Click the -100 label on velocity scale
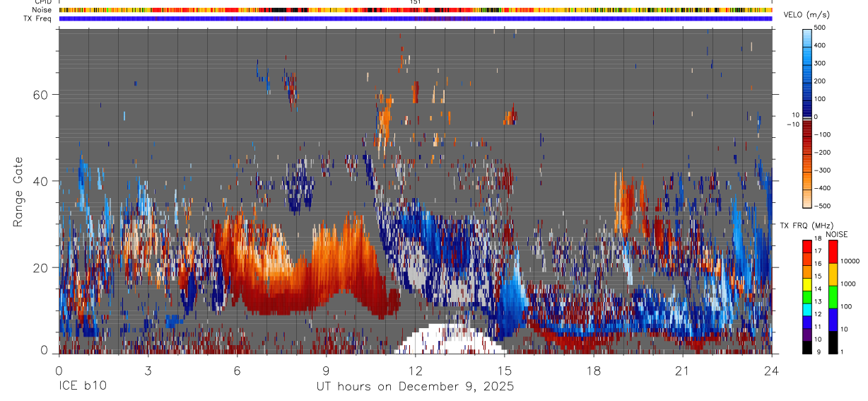This screenshot has height=401, width=868. pyautogui.click(x=823, y=134)
